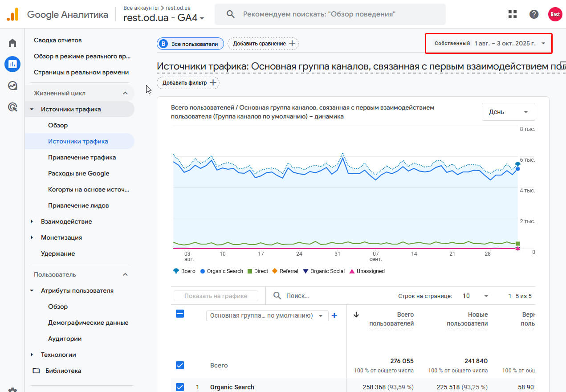Screen dimensions: 566x392
Task: Click the Help question mark icon
Action: click(534, 14)
